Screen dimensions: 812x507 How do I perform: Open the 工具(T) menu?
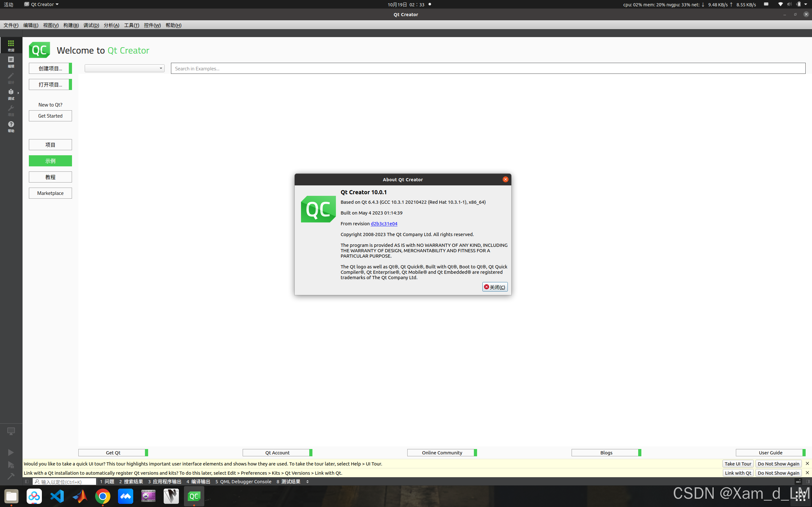[x=132, y=25]
